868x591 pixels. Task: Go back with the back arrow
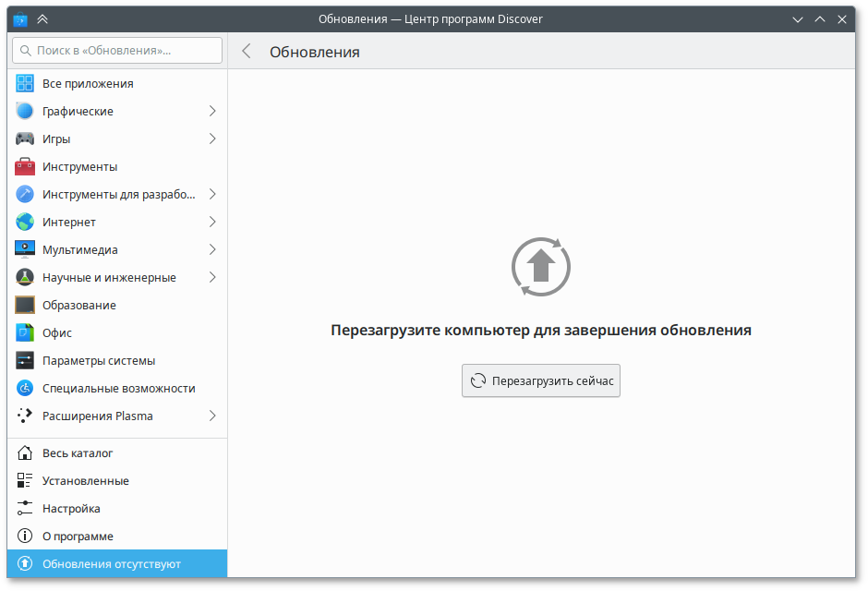(x=246, y=51)
